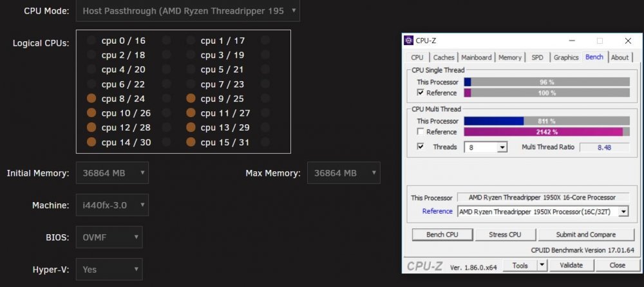Screen dimensions: 644x287
Task: Enable cpu 30 circle right of 'cpu 14 / 30'
Action: (166, 142)
